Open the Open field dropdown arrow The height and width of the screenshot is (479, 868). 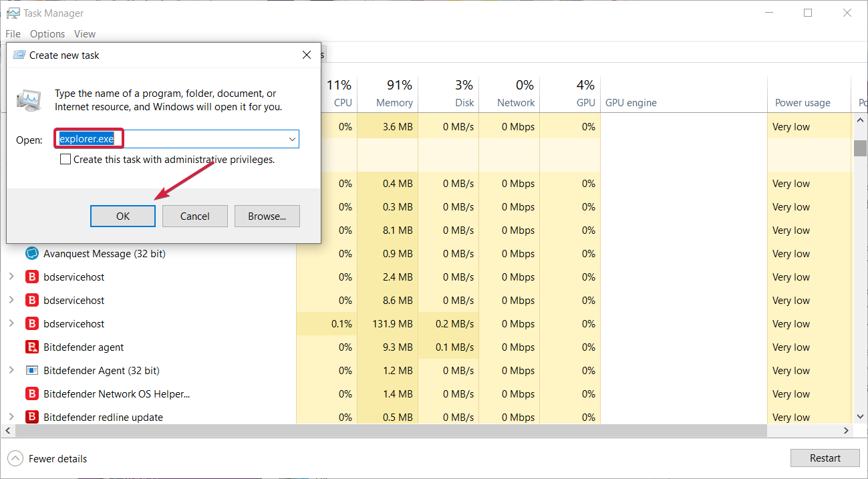(x=292, y=139)
